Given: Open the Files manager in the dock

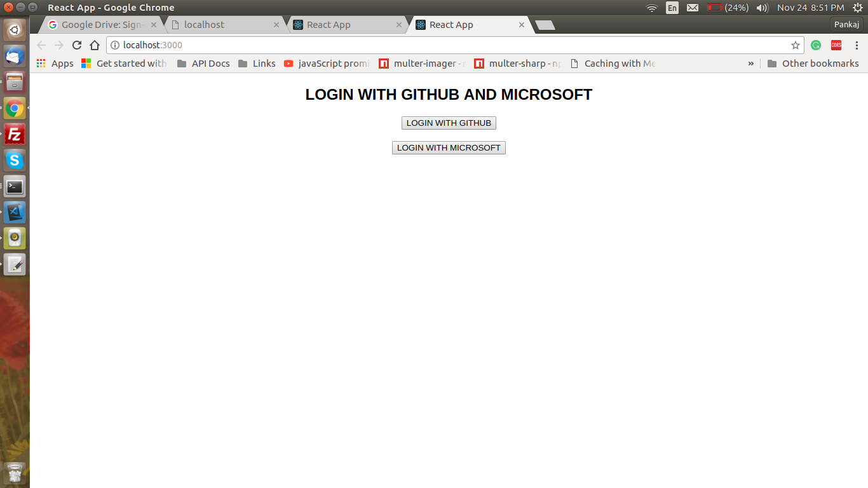Looking at the screenshot, I should pyautogui.click(x=15, y=82).
